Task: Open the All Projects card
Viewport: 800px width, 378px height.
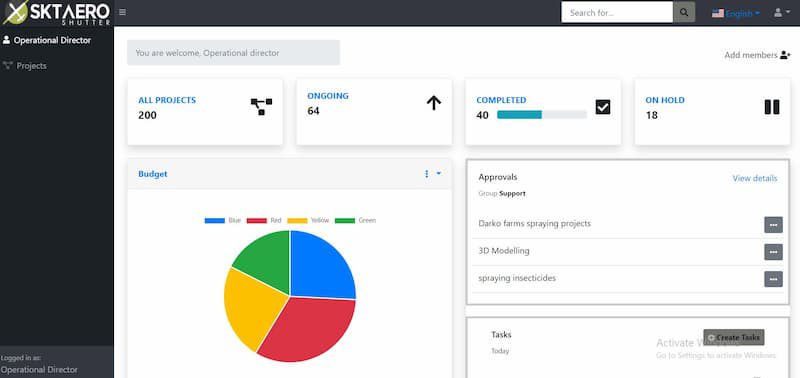Action: tap(205, 112)
